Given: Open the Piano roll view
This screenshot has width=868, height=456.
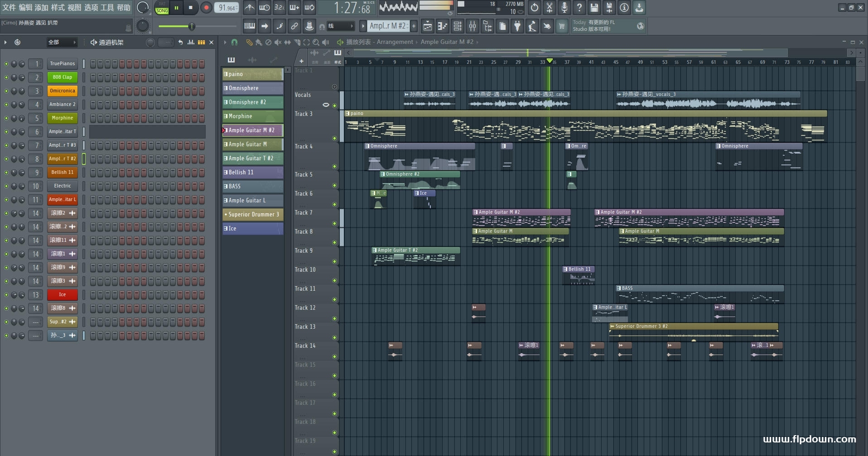Looking at the screenshot, I should [x=442, y=26].
